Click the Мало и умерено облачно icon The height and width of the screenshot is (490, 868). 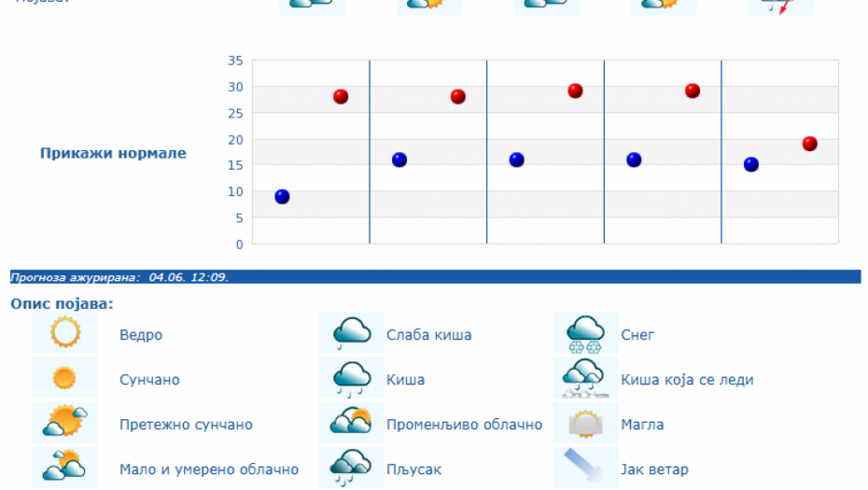coord(65,468)
